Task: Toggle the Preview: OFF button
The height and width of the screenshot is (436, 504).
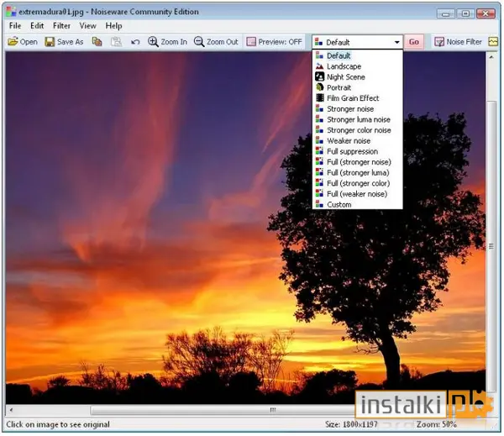Action: point(274,42)
